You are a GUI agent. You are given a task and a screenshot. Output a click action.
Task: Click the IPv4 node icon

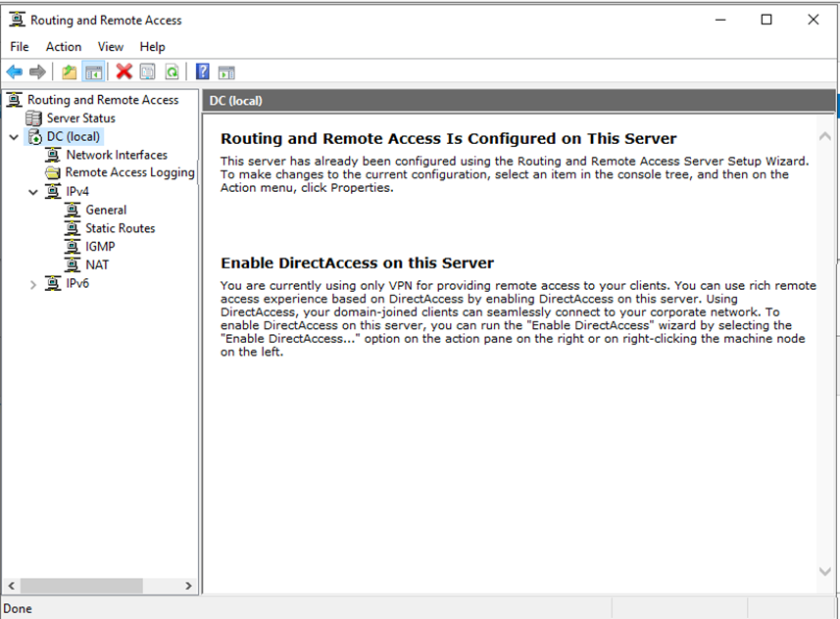tap(53, 191)
